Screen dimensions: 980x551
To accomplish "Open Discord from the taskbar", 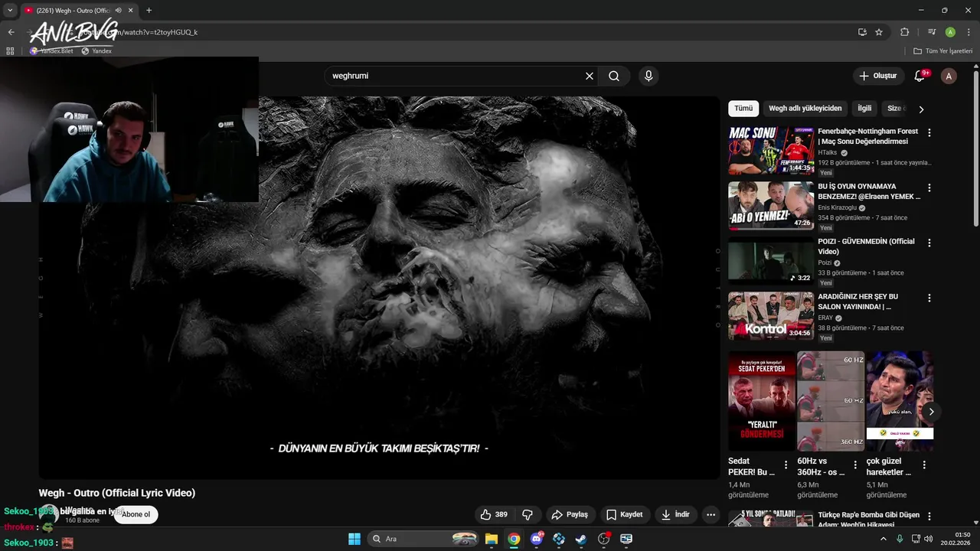I will pos(537,539).
